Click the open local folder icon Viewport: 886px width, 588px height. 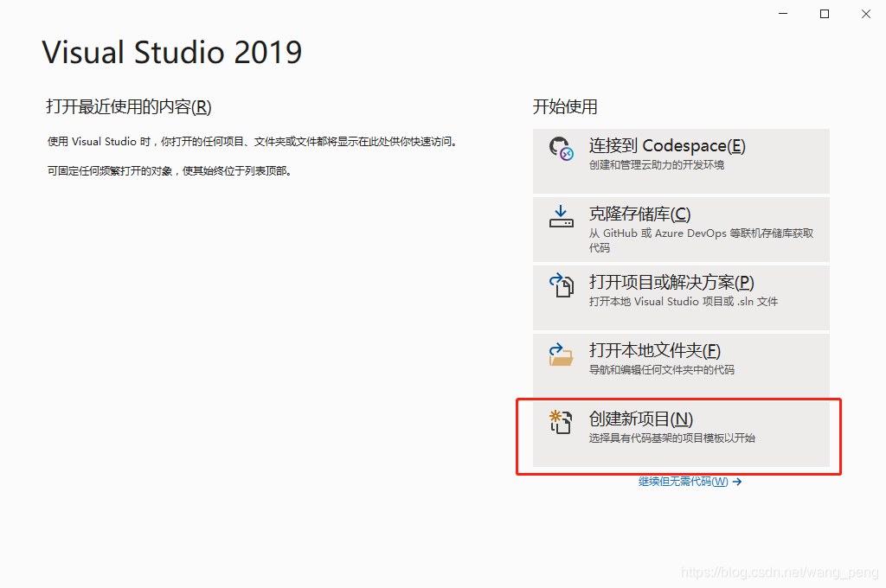(x=561, y=355)
